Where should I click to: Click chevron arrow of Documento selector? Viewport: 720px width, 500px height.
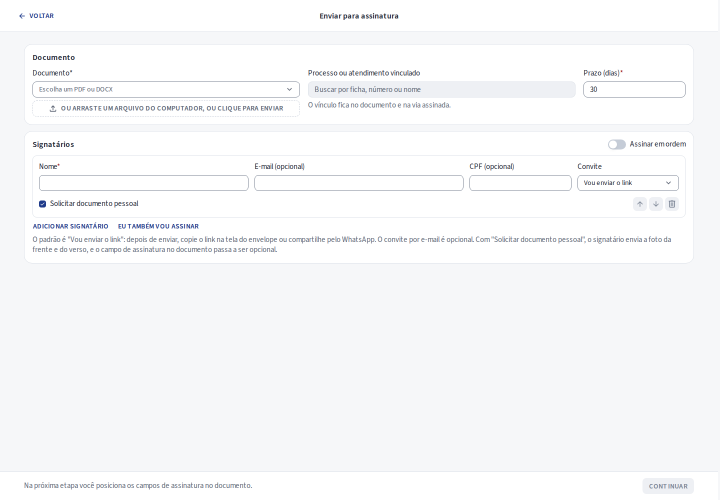click(x=289, y=90)
